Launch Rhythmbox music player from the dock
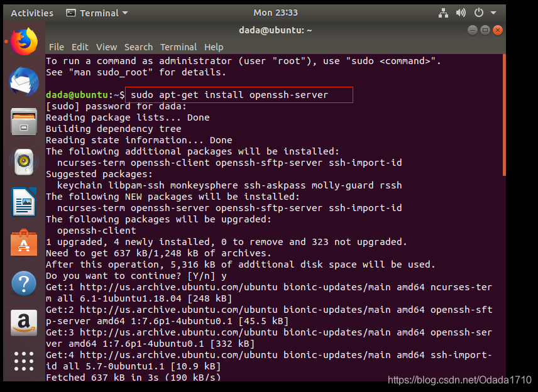The width and height of the screenshot is (538, 392). point(24,162)
